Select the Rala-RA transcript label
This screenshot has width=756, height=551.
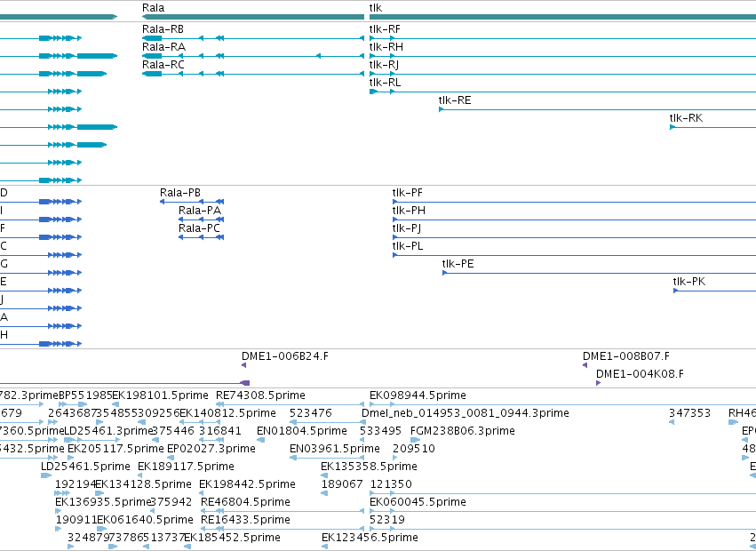pyautogui.click(x=163, y=47)
